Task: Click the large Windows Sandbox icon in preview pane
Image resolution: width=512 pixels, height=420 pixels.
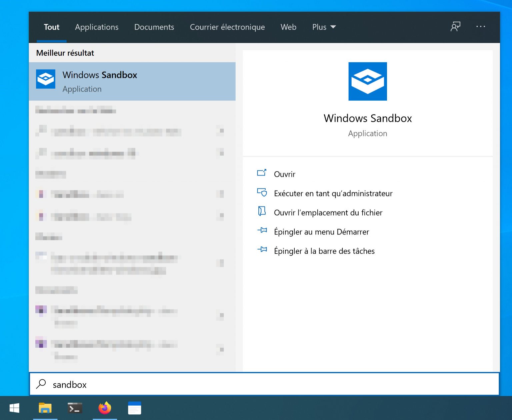Action: coord(367,81)
